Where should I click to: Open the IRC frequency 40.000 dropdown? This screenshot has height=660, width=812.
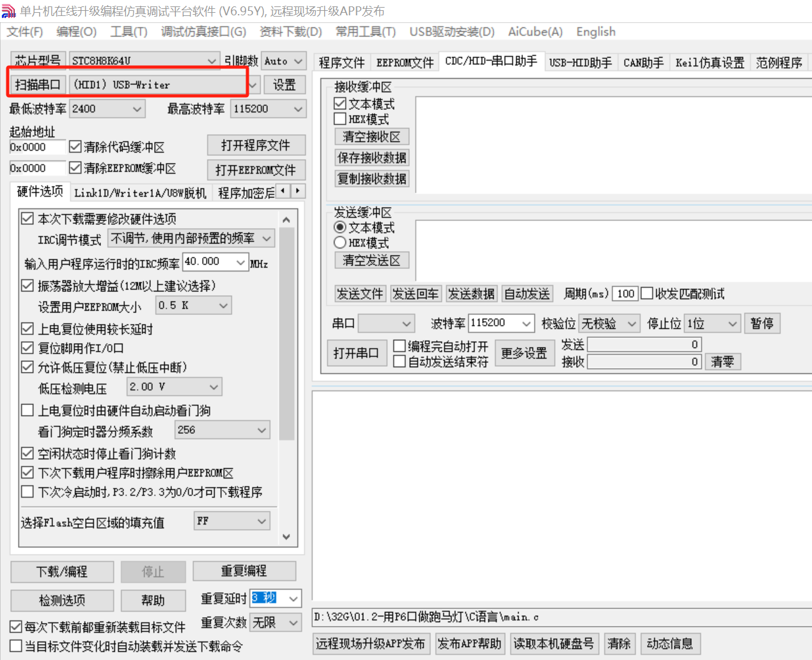240,262
